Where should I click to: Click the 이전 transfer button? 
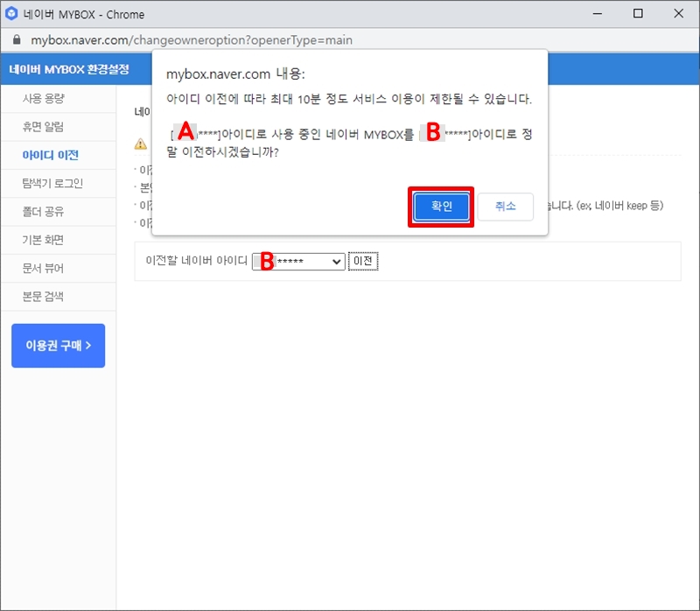click(363, 261)
